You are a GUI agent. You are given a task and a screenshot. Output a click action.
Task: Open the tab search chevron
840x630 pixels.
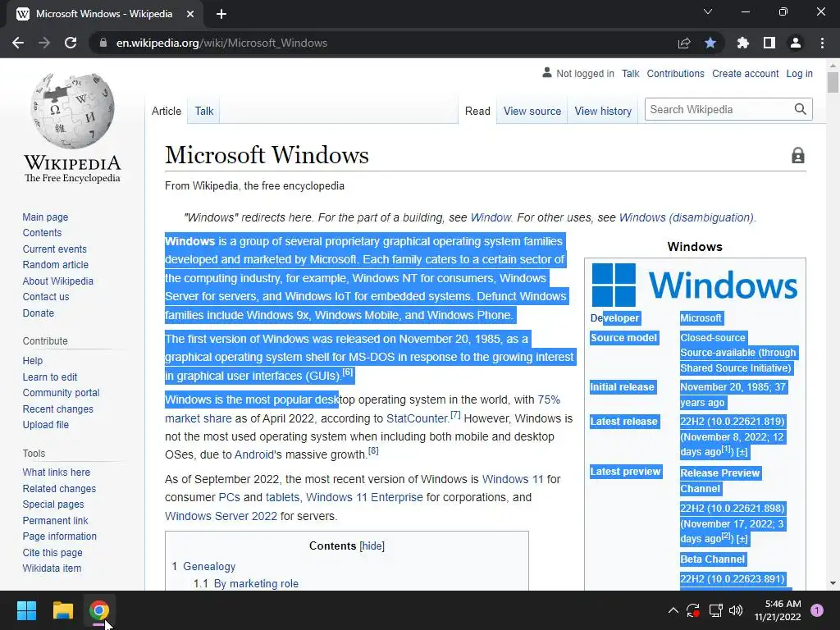[708, 11]
